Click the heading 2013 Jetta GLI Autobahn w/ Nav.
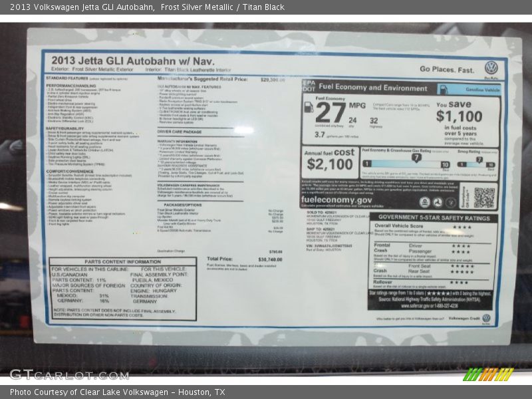 133,61
